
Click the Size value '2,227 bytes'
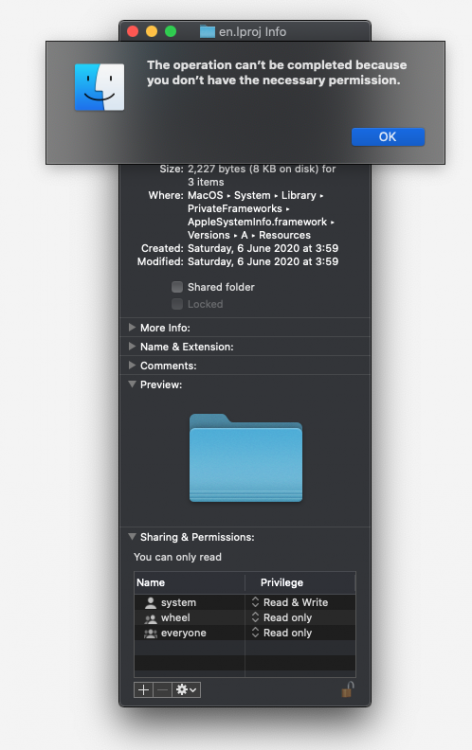coord(215,169)
